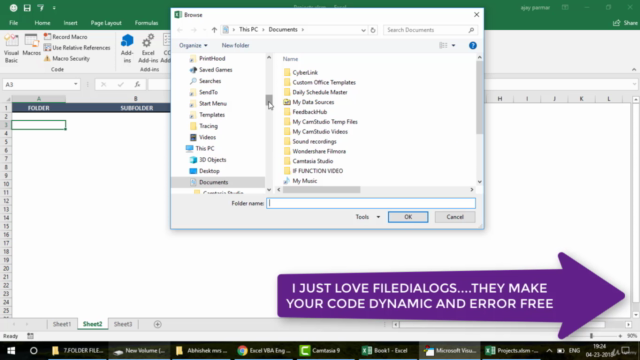Screen dimensions: 640x360
Task: Open Excel VBA Chrome window in taskbar
Action: pos(264,351)
